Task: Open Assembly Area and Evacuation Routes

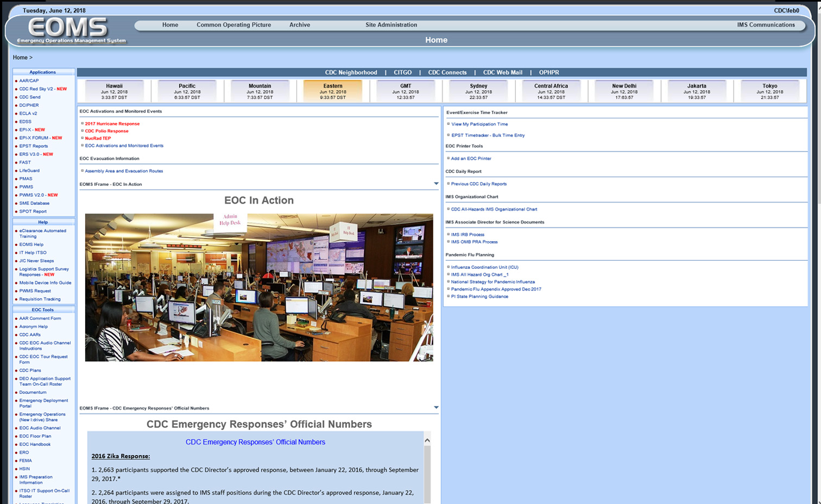Action: click(x=124, y=171)
